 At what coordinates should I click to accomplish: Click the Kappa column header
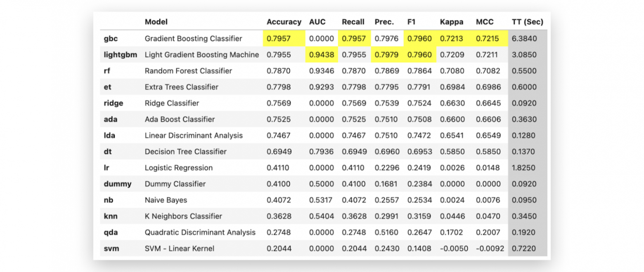[452, 22]
